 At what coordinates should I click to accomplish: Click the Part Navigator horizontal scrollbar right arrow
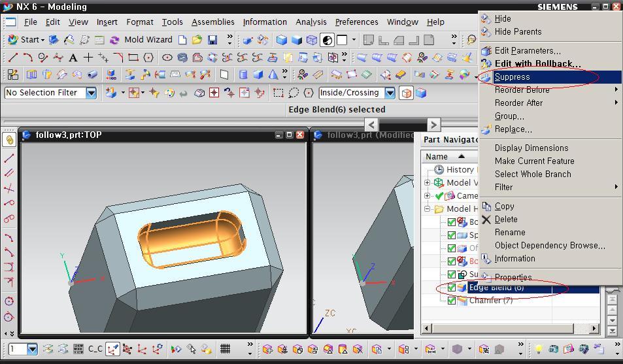click(x=594, y=328)
